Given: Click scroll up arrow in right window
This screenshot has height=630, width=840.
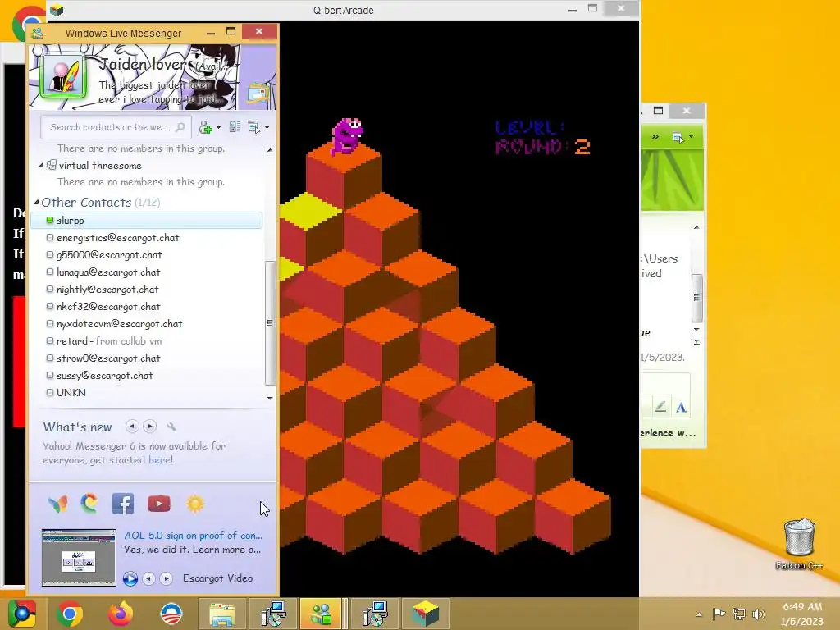Looking at the screenshot, I should [x=696, y=228].
